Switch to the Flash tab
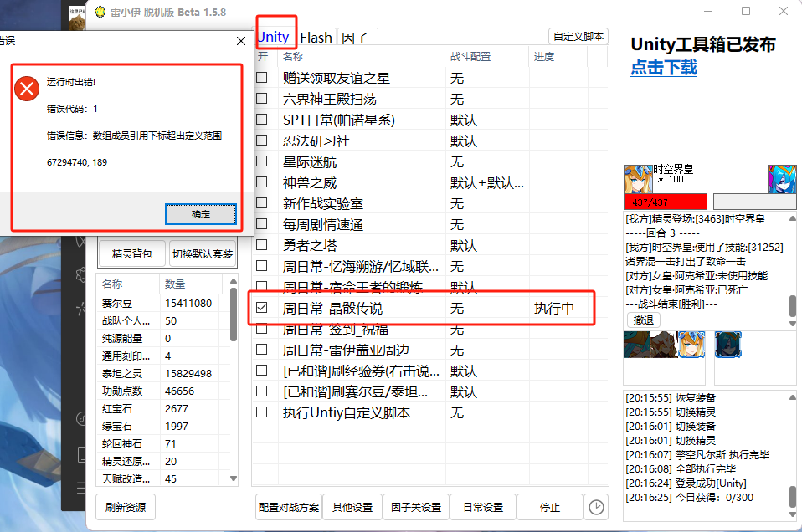Image resolution: width=802 pixels, height=532 pixels. (x=316, y=37)
